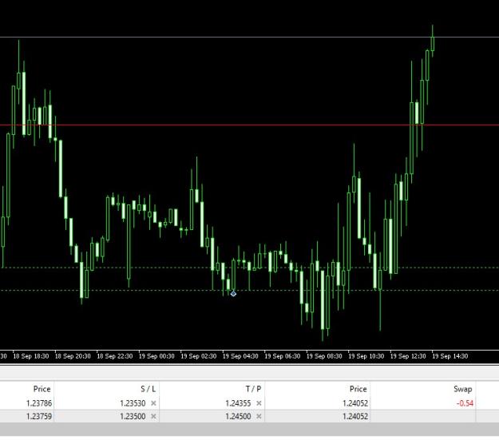Remove the 1.24500 take profit via X icon
The height and width of the screenshot is (448, 499).
point(259,417)
